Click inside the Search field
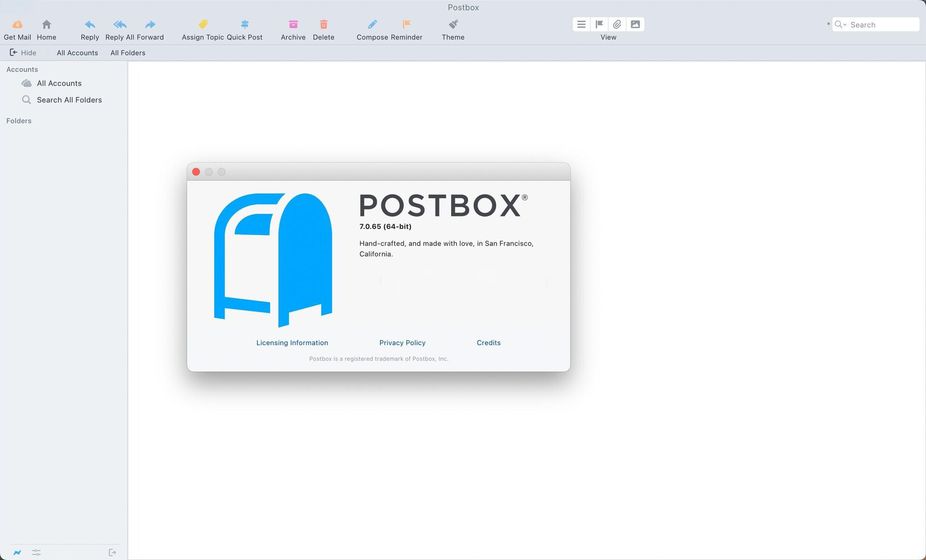Image resolution: width=926 pixels, height=560 pixels. coord(883,24)
